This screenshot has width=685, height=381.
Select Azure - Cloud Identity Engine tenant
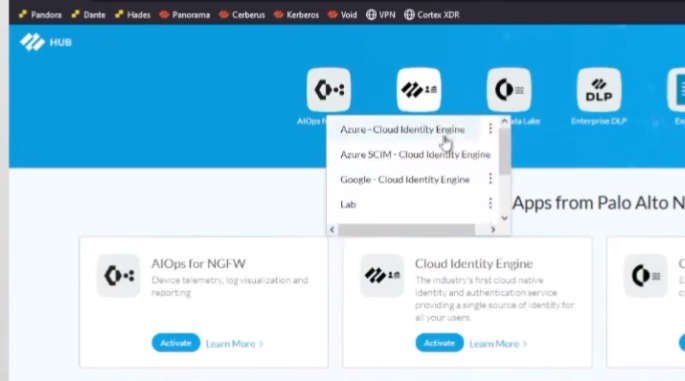[x=402, y=129]
